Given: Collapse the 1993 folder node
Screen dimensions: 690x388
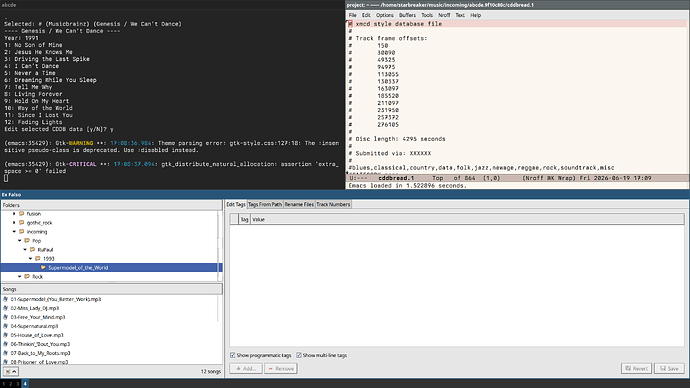Looking at the screenshot, I should (x=30, y=259).
